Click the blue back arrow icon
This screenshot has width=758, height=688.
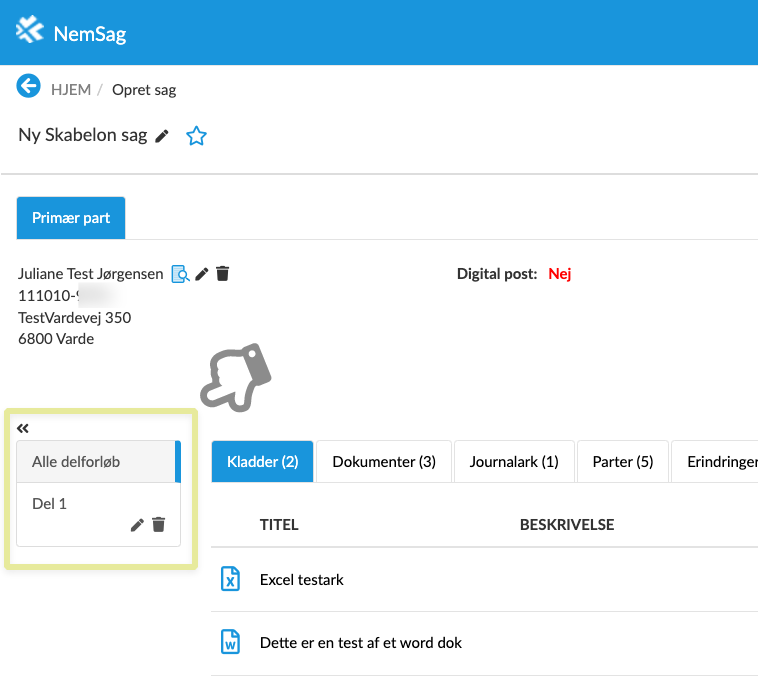click(28, 87)
